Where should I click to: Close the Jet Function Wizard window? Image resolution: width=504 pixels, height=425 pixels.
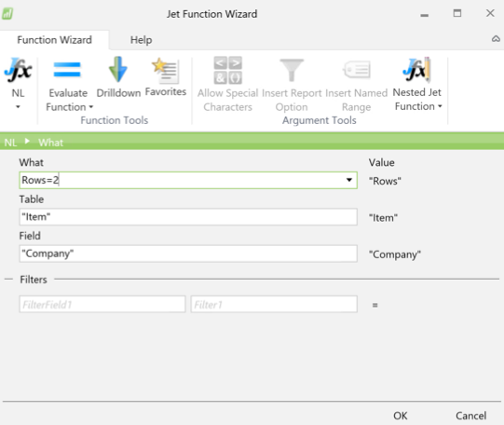click(490, 13)
